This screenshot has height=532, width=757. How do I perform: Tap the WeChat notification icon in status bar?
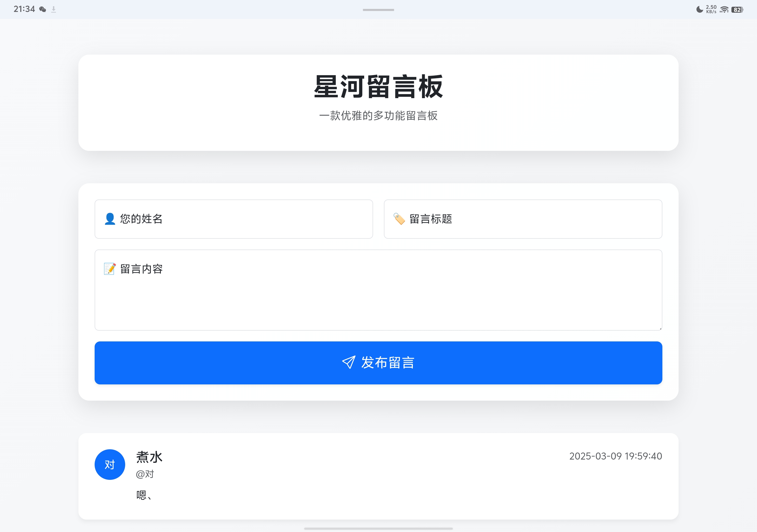click(42, 9)
